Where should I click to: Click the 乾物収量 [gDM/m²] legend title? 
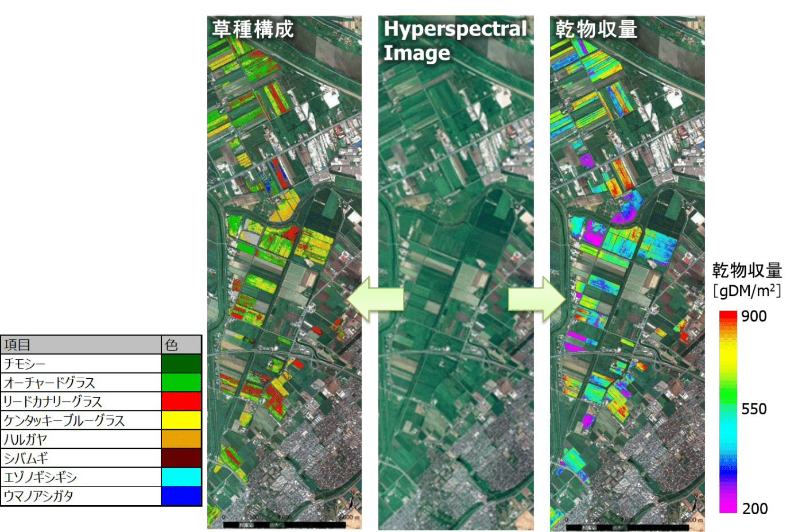tap(747, 280)
